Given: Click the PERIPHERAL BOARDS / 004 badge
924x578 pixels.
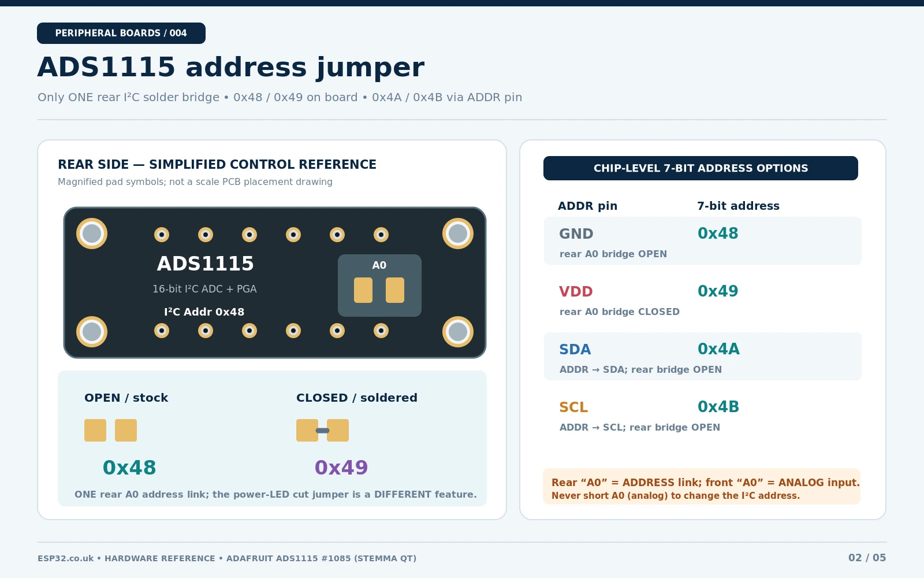Looking at the screenshot, I should point(121,33).
